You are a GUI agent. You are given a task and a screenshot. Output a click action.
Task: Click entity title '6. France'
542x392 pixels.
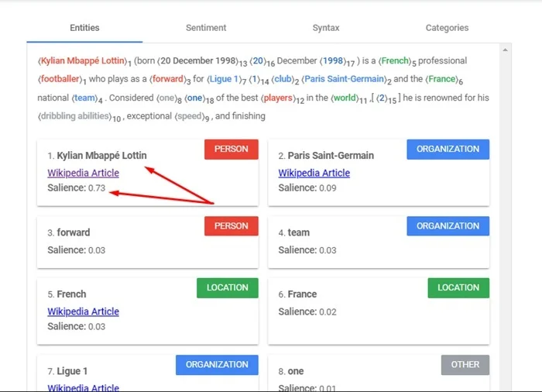[x=297, y=294]
